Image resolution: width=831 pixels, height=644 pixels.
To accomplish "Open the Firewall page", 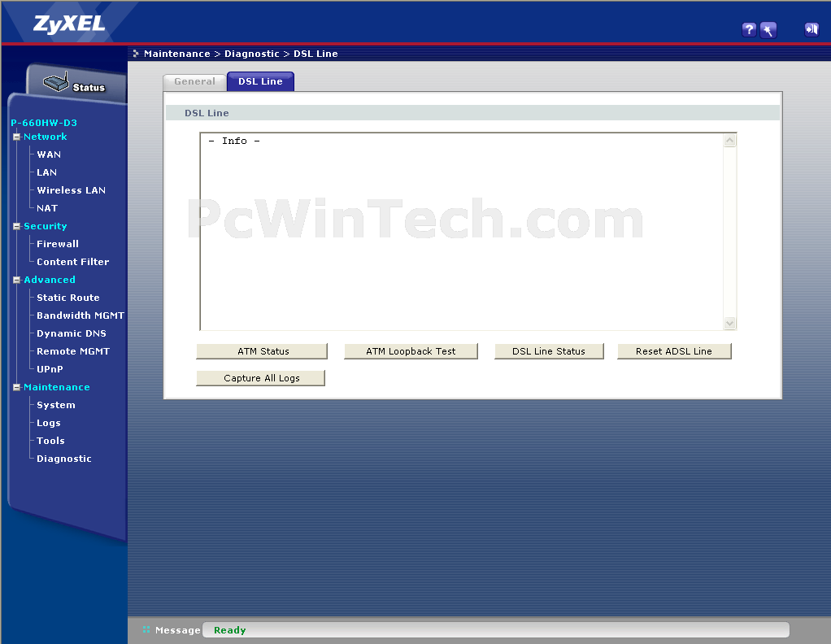I will [58, 244].
